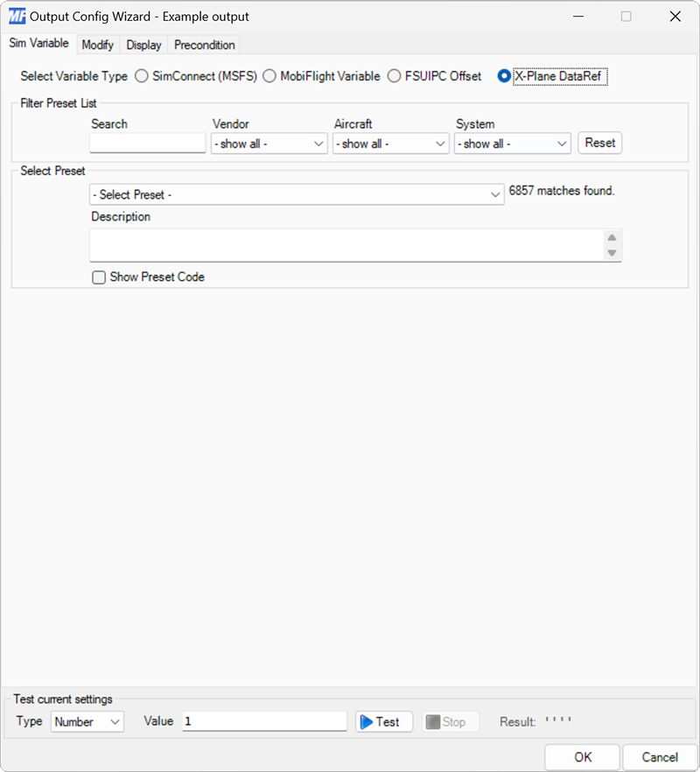Viewport: 700px width, 772px height.
Task: Open the Type dropdown showing Number
Action: pos(87,721)
